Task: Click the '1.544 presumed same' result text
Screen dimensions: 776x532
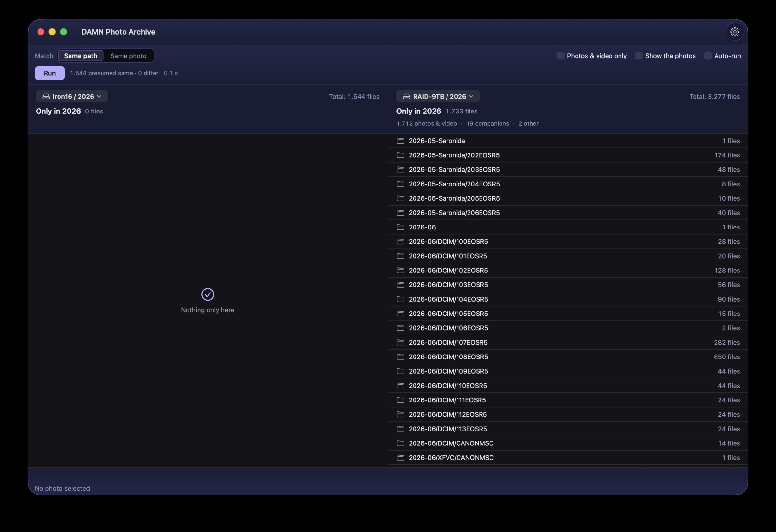Action: [x=102, y=73]
